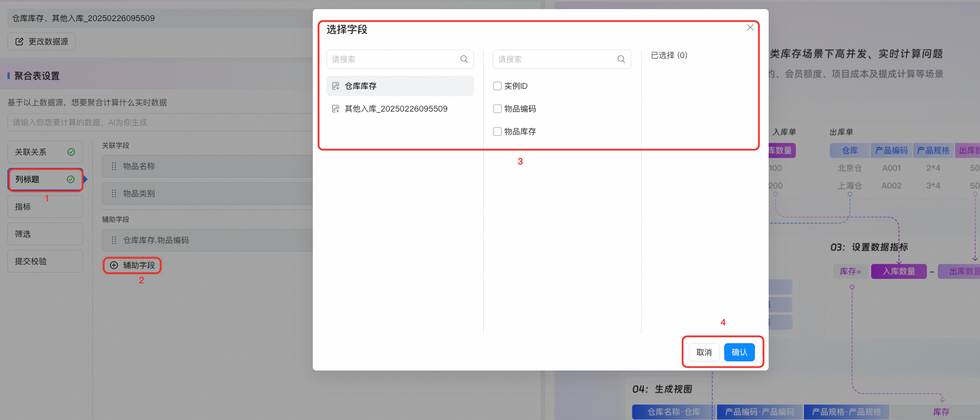Click the plus icon on 辅助字段

(114, 265)
